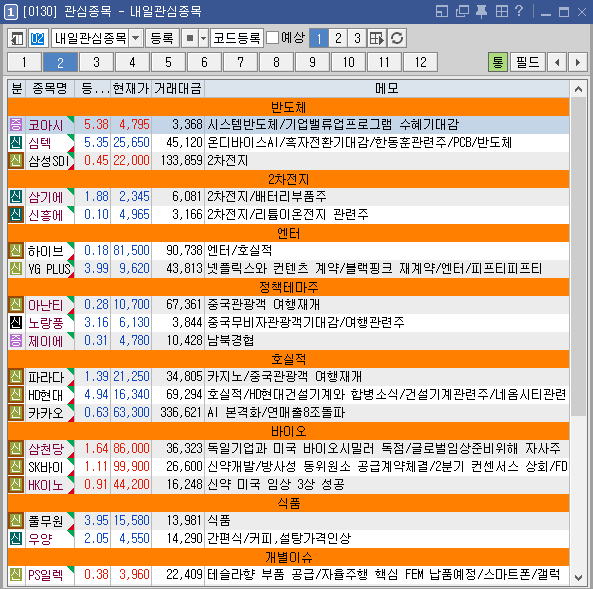Select stock name 파라다

coord(47,377)
